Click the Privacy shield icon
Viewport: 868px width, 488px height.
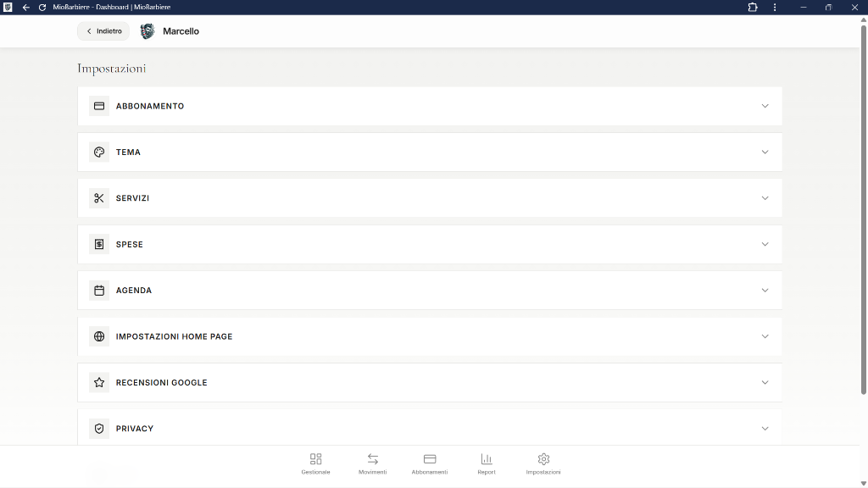[x=99, y=428]
